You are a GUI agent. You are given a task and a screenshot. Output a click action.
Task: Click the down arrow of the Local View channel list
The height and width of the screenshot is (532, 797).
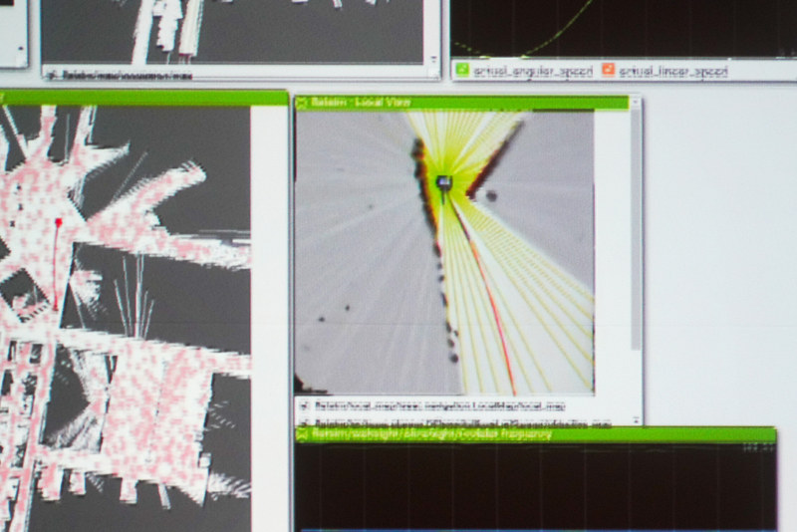[636, 420]
